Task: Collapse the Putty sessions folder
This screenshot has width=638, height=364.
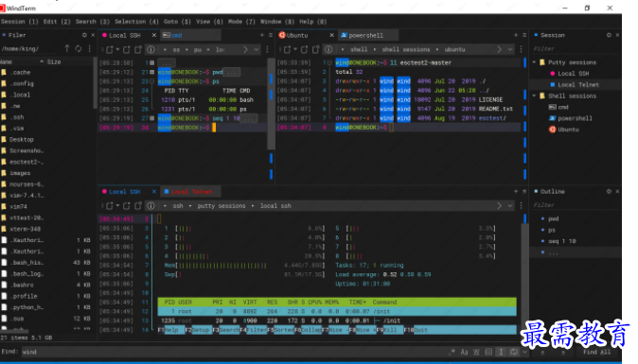Action: pyautogui.click(x=534, y=62)
